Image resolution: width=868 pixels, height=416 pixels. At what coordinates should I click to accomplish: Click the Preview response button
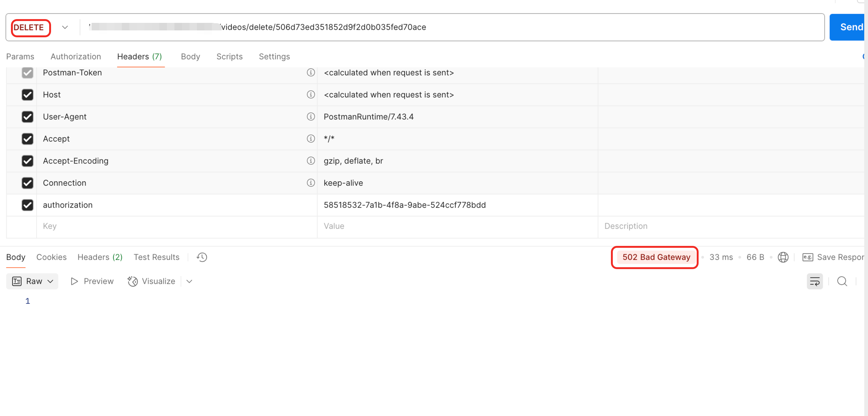(92, 281)
